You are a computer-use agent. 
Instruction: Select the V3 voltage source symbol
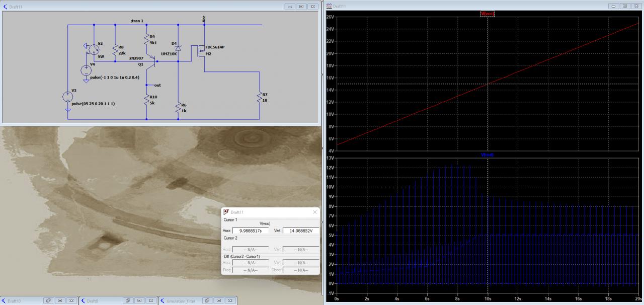tap(67, 97)
